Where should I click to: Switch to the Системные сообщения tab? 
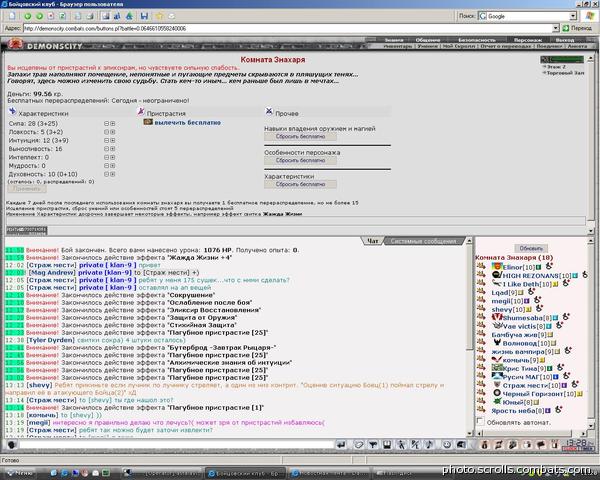click(x=424, y=241)
